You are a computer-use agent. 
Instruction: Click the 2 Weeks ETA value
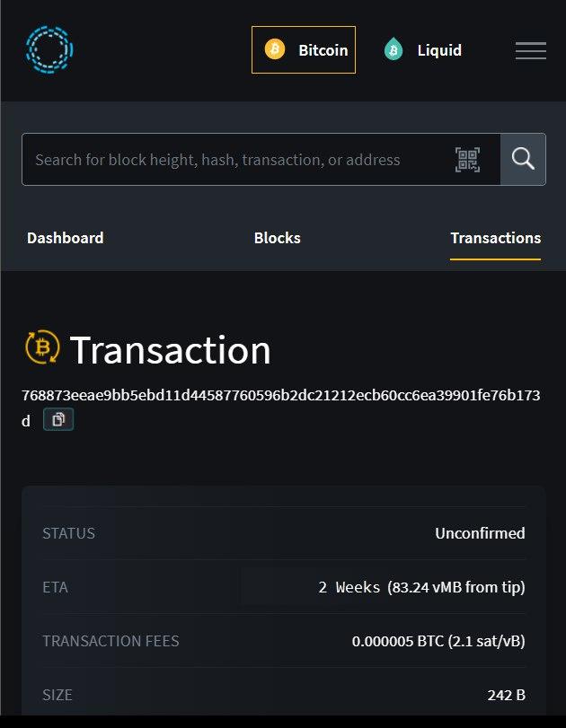pos(349,588)
